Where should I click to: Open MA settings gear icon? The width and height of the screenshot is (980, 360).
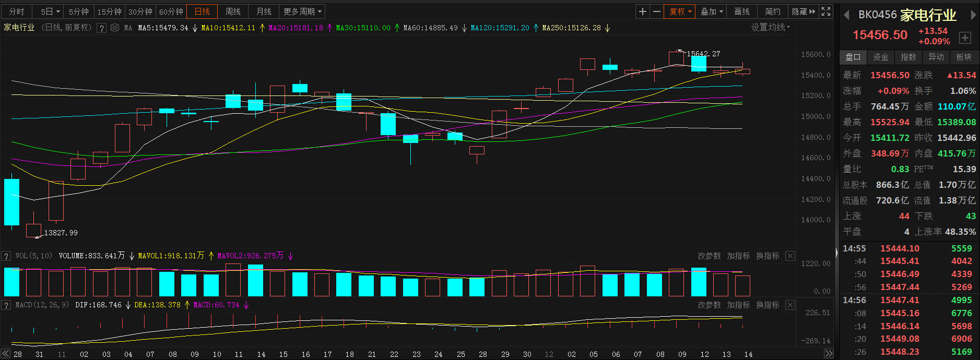click(x=115, y=28)
